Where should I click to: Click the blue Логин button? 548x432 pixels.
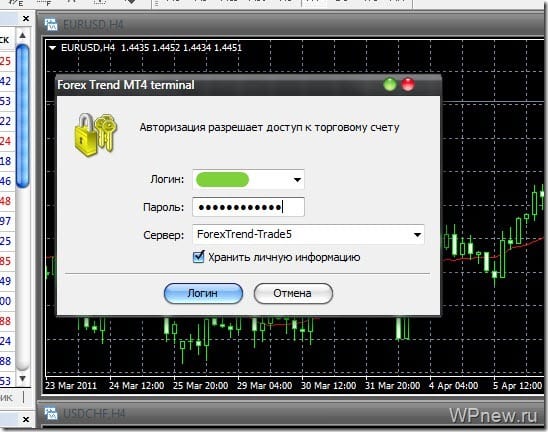[x=203, y=293]
